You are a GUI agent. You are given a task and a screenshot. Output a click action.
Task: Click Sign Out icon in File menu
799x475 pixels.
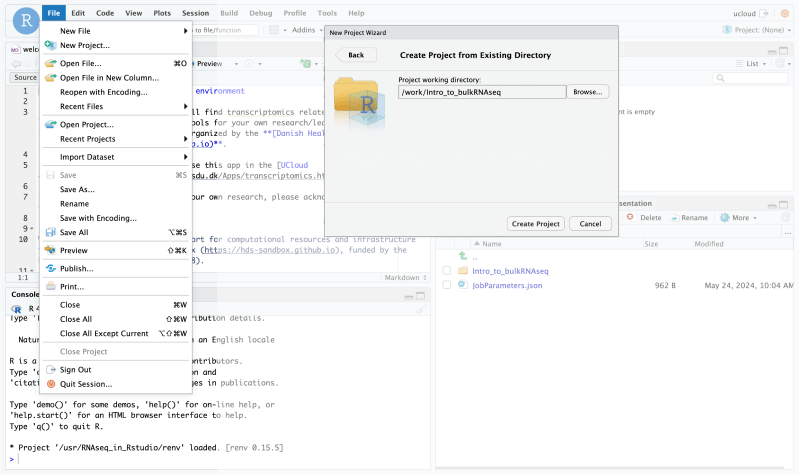coord(50,370)
